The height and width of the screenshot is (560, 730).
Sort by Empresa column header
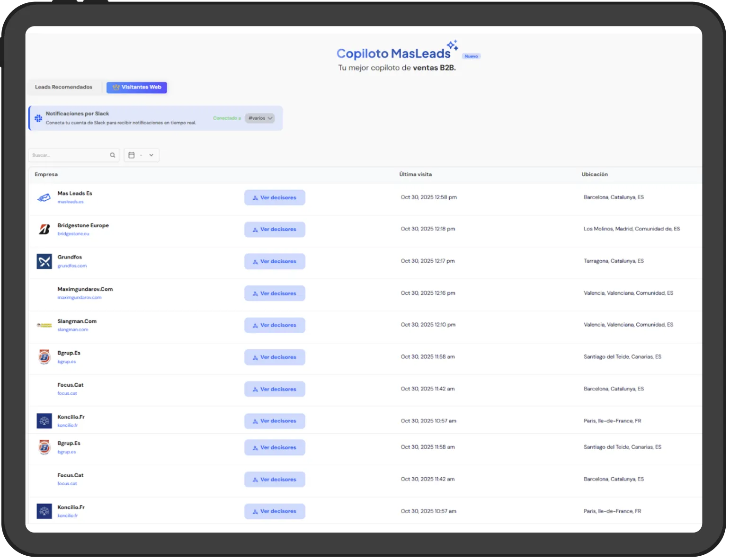[x=46, y=175]
